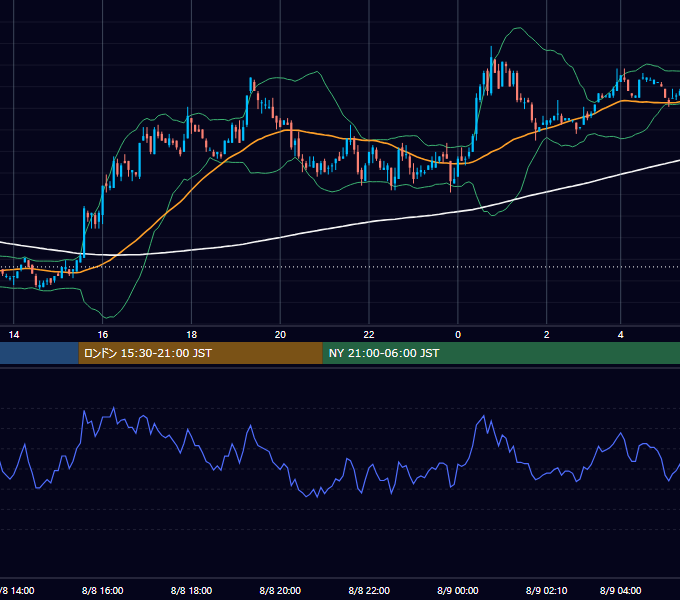This screenshot has height=600, width=680.
Task: Click the 8/9 02:10 date label
Action: pos(546,590)
